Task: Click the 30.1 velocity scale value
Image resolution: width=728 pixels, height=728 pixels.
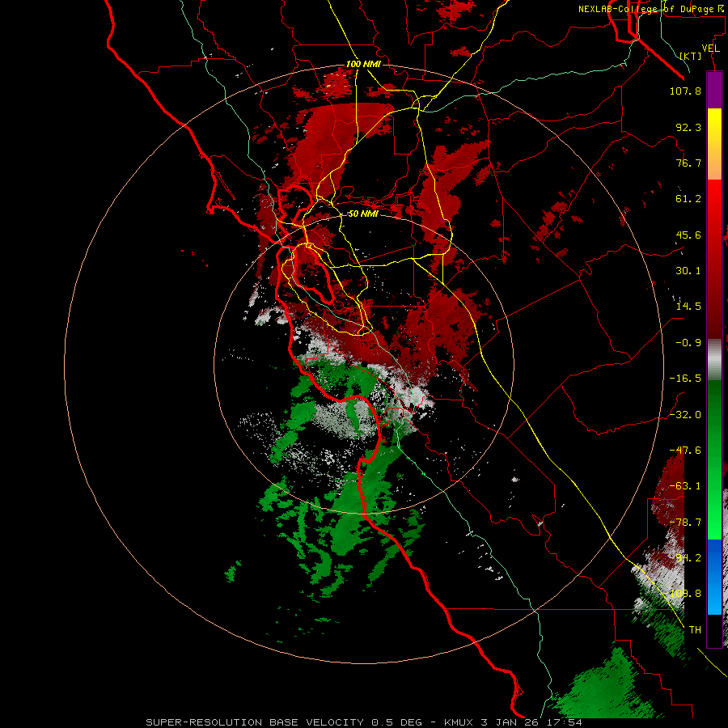Action: pyautogui.click(x=688, y=271)
